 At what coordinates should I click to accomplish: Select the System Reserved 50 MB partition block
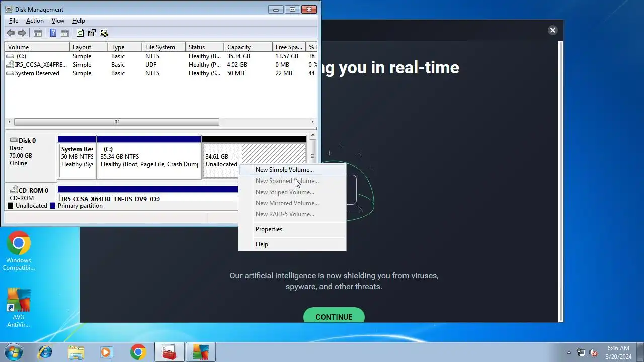click(76, 157)
